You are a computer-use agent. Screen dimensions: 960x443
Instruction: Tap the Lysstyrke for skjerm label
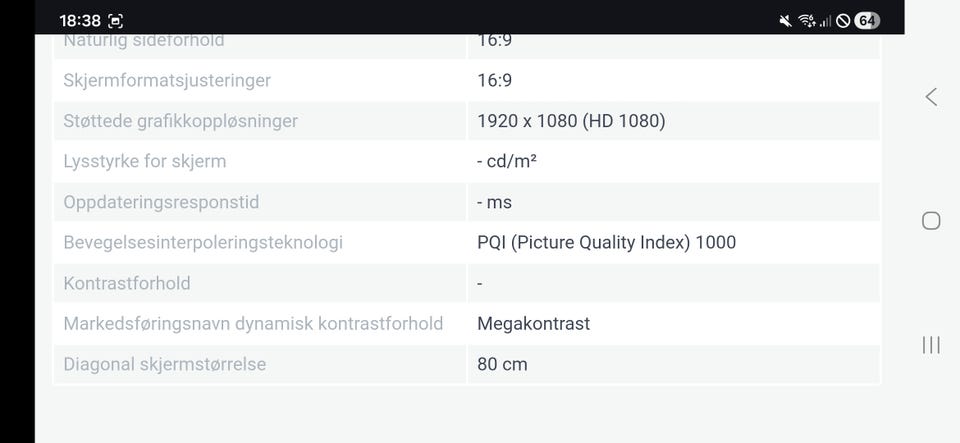(144, 162)
